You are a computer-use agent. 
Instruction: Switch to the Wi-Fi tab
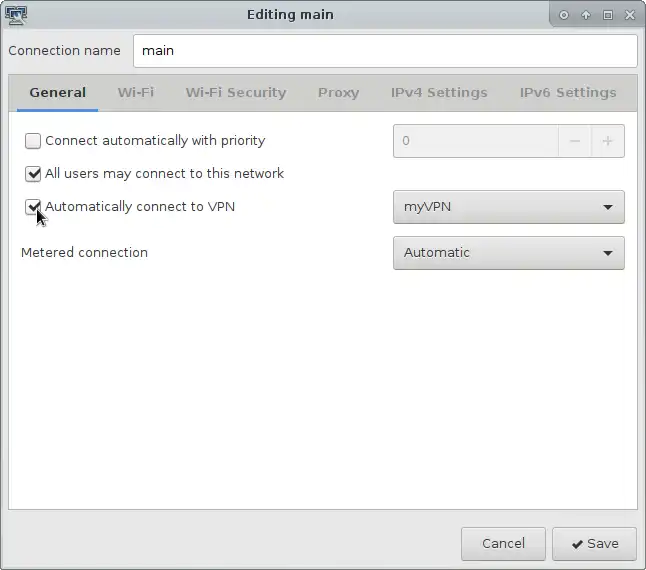pyautogui.click(x=136, y=93)
